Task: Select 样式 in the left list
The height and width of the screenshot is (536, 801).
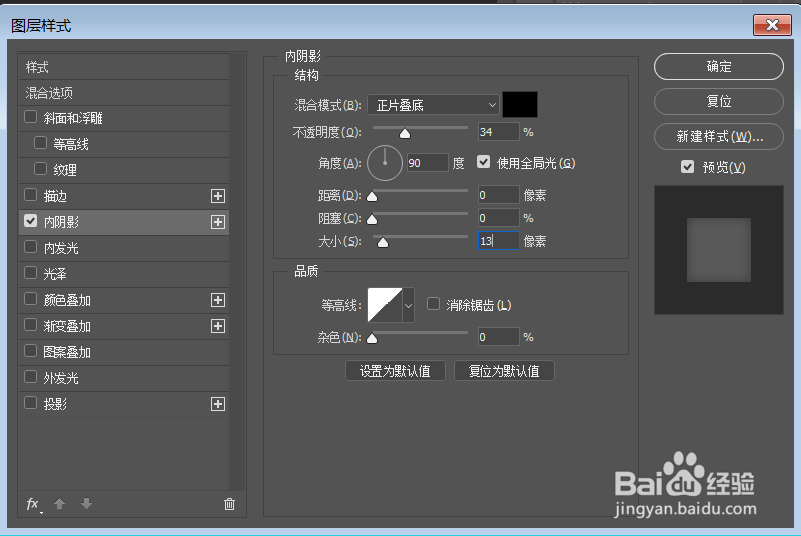Action: pyautogui.click(x=124, y=67)
